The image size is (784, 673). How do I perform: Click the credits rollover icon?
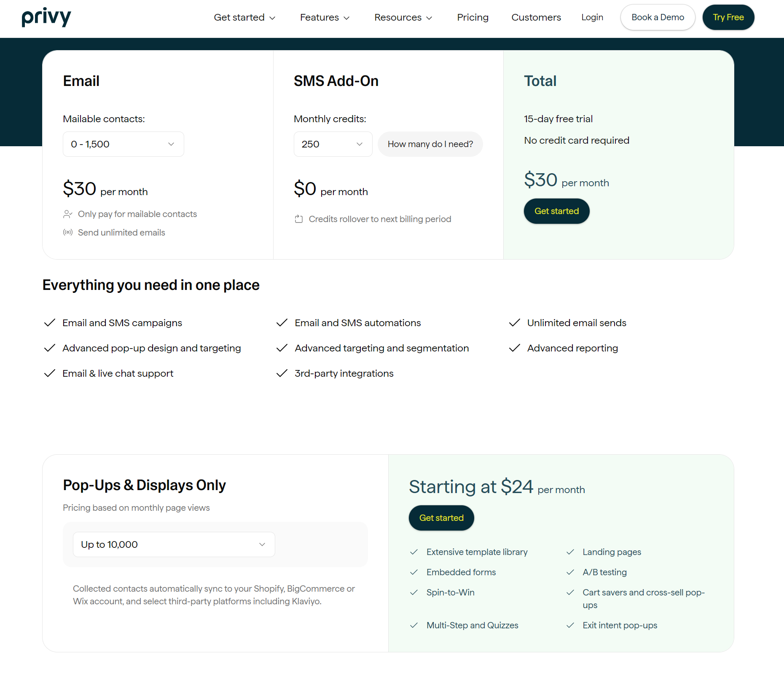coord(298,219)
